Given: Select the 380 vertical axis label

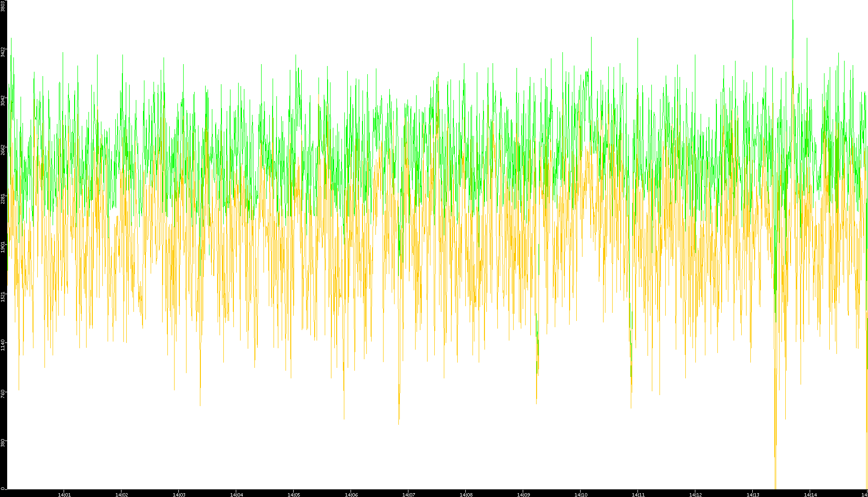Looking at the screenshot, I should coord(3,442).
